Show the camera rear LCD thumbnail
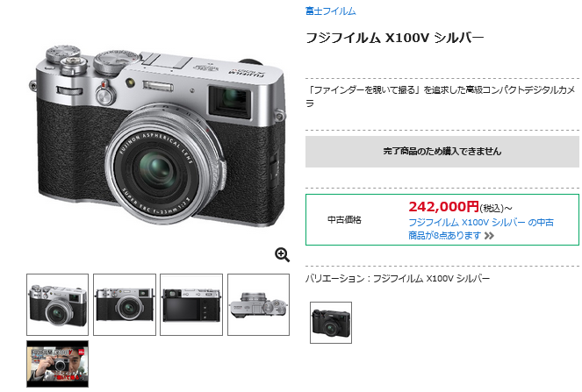 (x=191, y=305)
